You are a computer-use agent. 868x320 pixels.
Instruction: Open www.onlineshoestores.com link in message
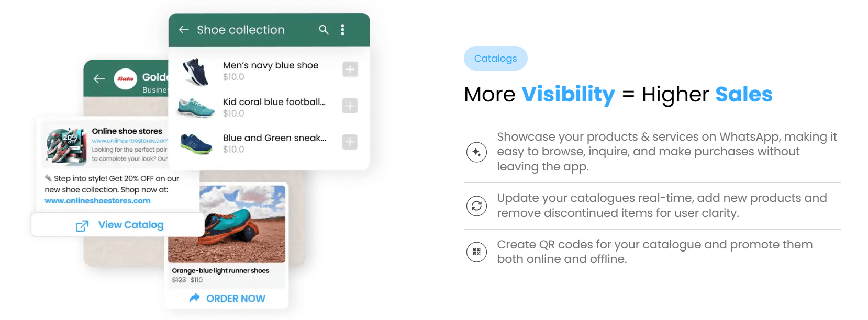click(97, 201)
